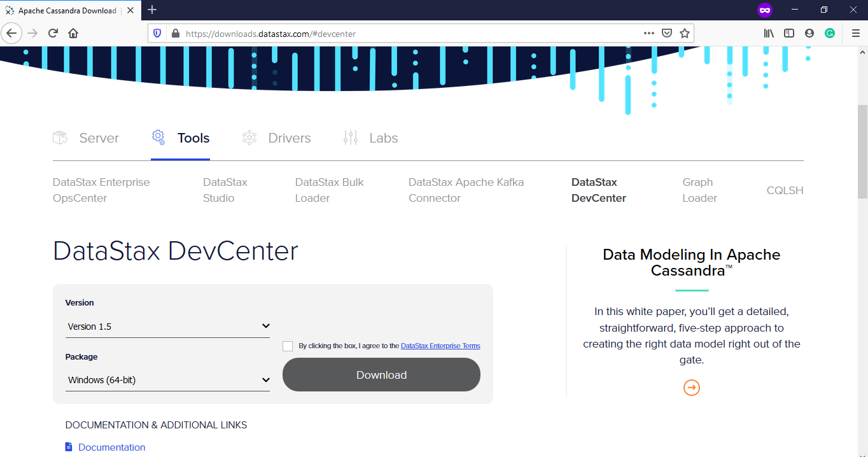Click the Documentation file icon
Viewport: 868px width, 457px height.
(69, 447)
